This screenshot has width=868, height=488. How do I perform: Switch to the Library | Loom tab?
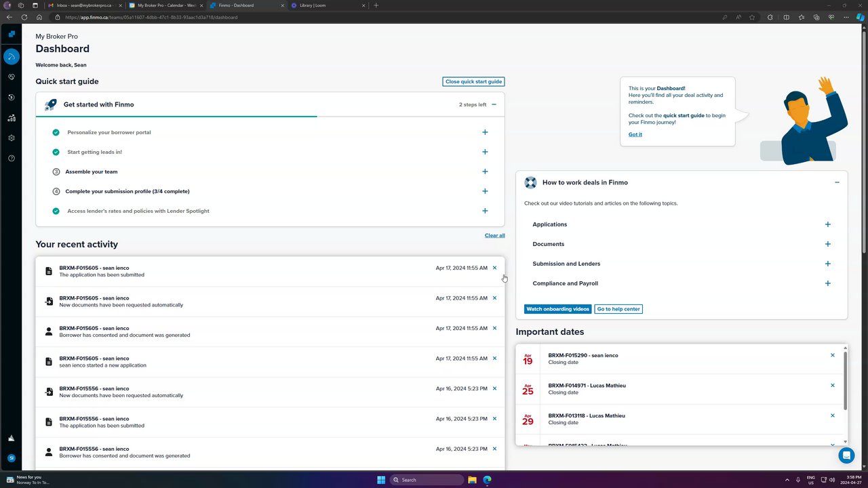328,5
